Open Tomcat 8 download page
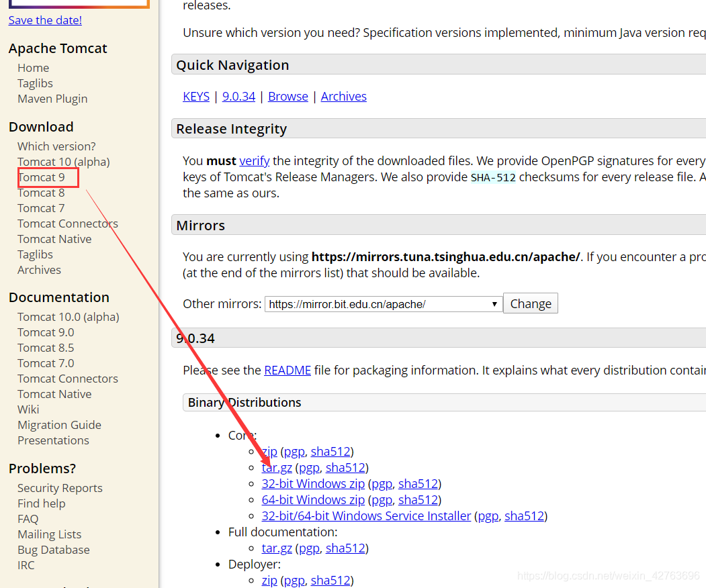 coord(41,193)
